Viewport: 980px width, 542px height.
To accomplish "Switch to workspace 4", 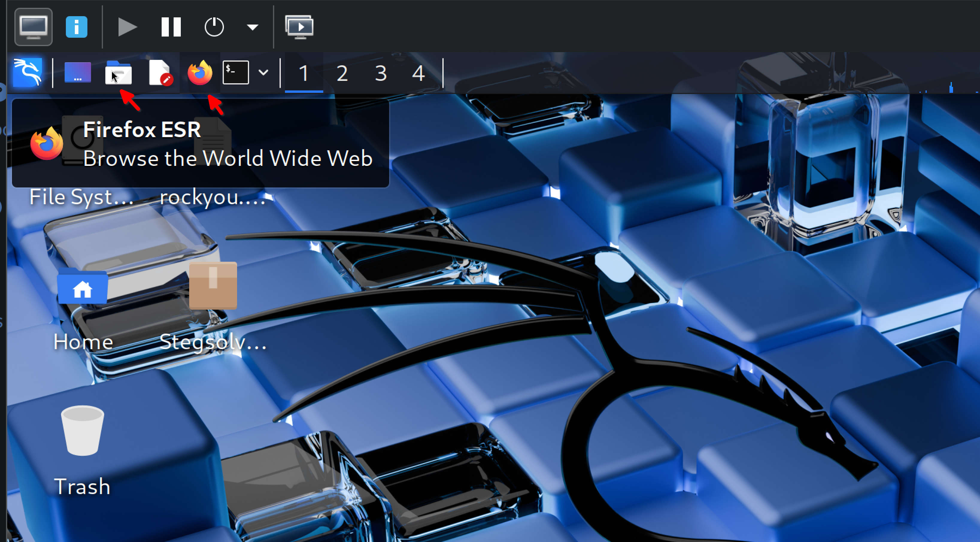I will (x=418, y=73).
